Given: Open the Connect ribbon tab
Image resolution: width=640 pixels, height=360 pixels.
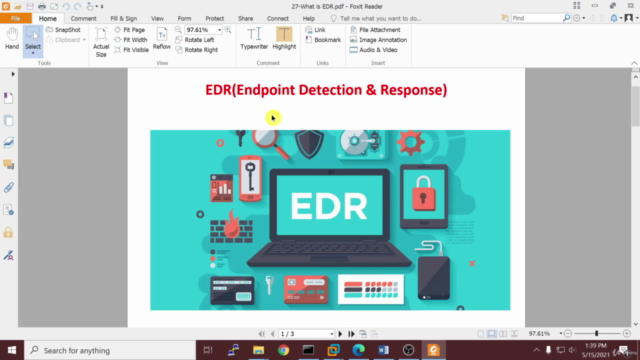Looking at the screenshot, I should point(278,18).
